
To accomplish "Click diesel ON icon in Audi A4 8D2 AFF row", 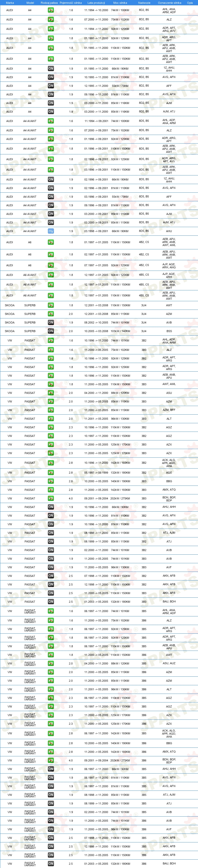I will click(x=51, y=86).
